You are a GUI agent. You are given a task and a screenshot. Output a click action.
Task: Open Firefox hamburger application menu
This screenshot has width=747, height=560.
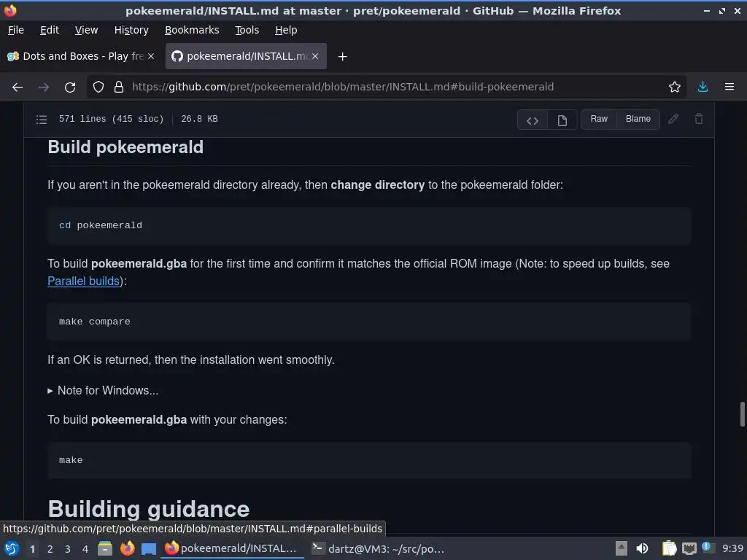point(729,87)
